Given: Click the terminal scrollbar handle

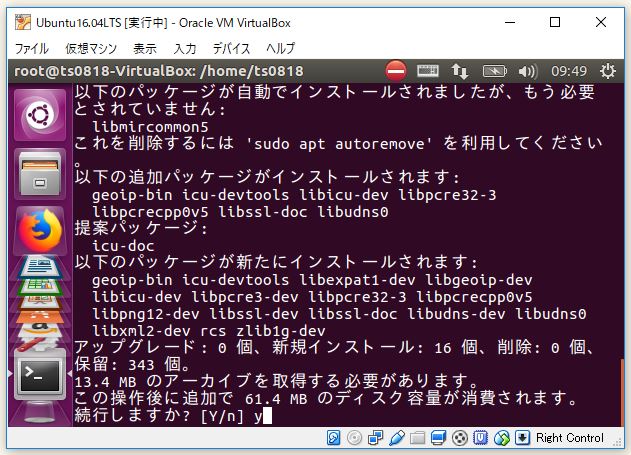Looking at the screenshot, I should 623,392.
